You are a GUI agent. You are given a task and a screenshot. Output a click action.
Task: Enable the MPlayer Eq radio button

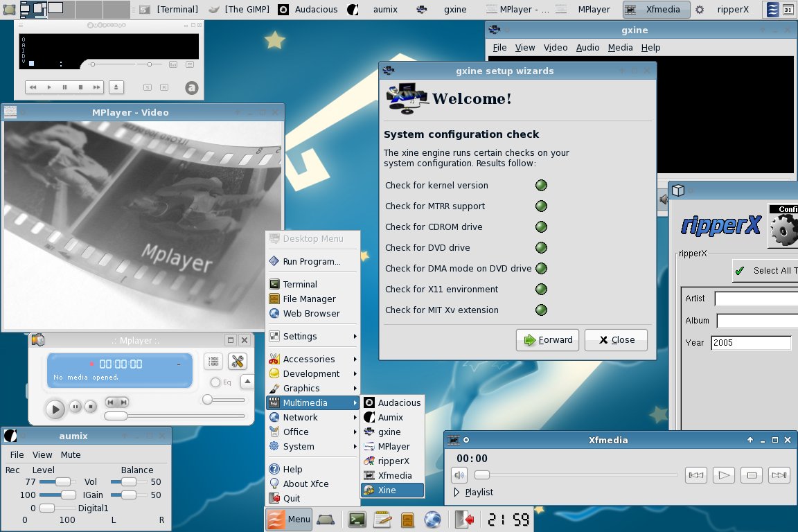pyautogui.click(x=215, y=382)
